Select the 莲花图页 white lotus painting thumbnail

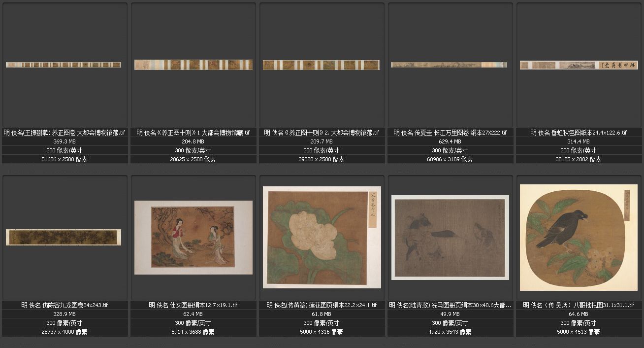pyautogui.click(x=322, y=237)
